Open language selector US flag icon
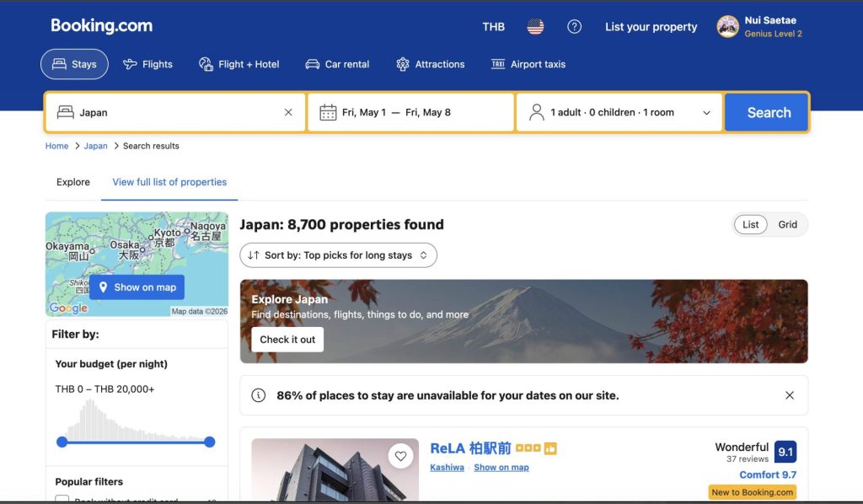 tap(535, 27)
